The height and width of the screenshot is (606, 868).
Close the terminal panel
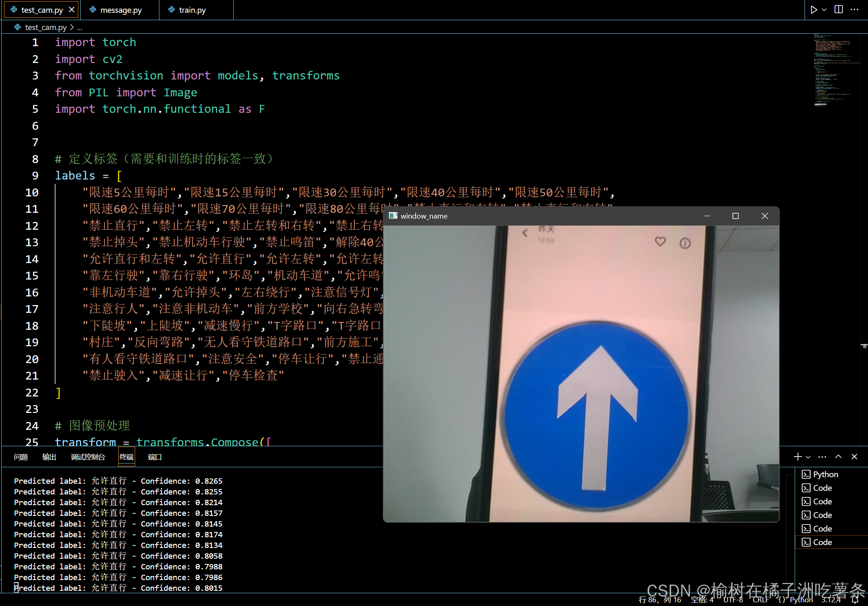854,457
